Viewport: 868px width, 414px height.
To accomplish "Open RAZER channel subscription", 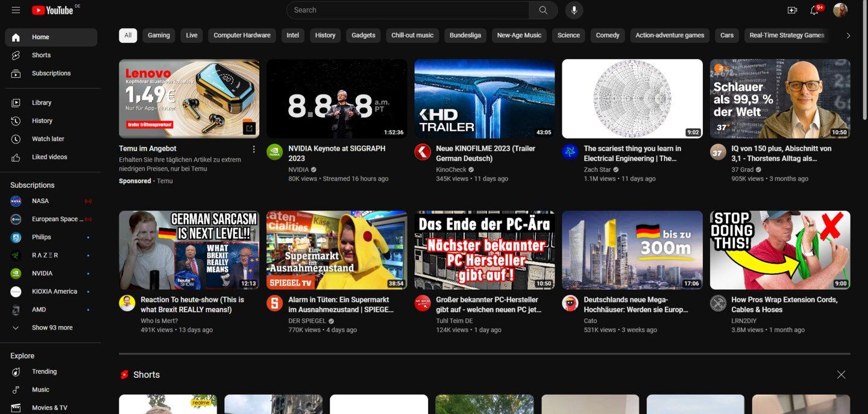I will pyautogui.click(x=51, y=256).
